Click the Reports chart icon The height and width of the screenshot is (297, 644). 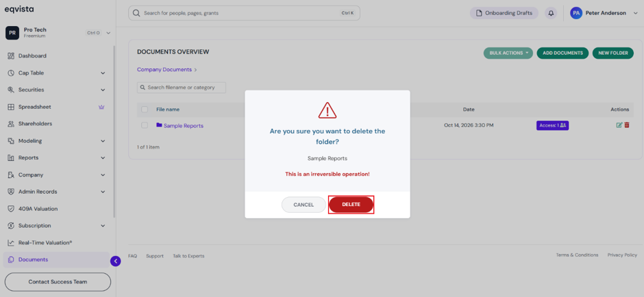pyautogui.click(x=11, y=158)
